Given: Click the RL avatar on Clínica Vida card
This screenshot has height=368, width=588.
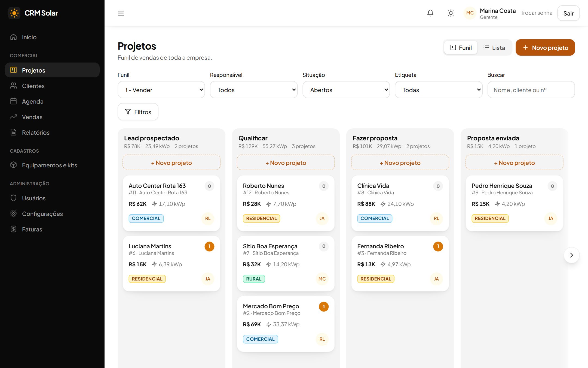Looking at the screenshot, I should tap(436, 218).
